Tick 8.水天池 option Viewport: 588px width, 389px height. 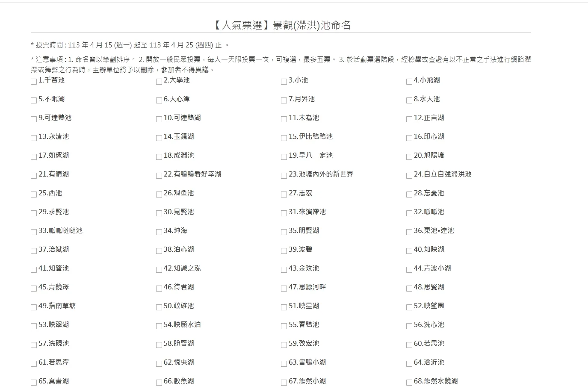[x=409, y=100]
